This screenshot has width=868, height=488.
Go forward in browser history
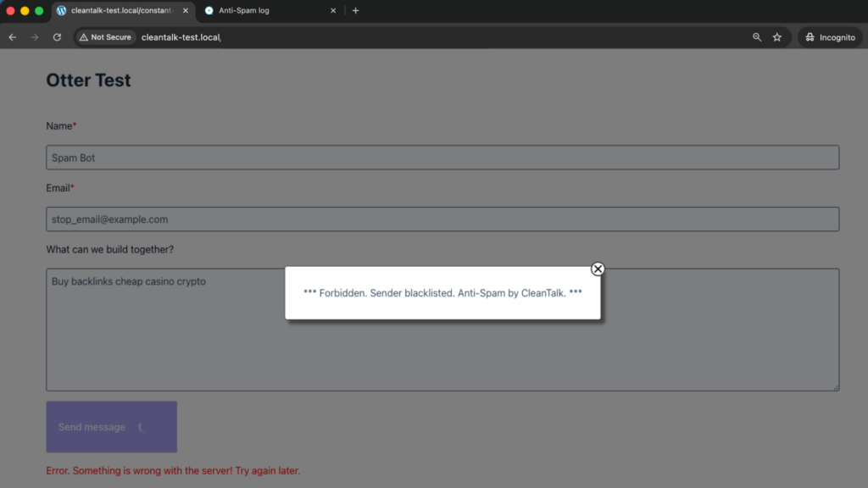pos(34,37)
